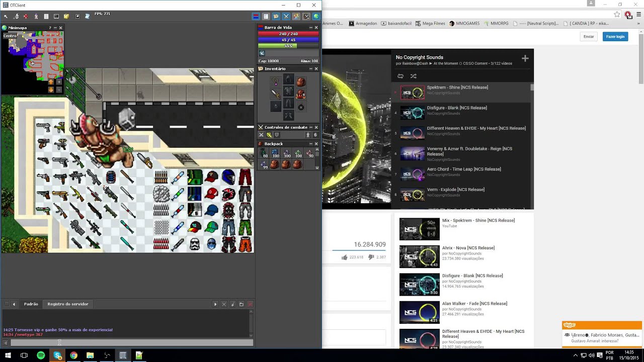Select the ring slot in Inventário

(276, 107)
